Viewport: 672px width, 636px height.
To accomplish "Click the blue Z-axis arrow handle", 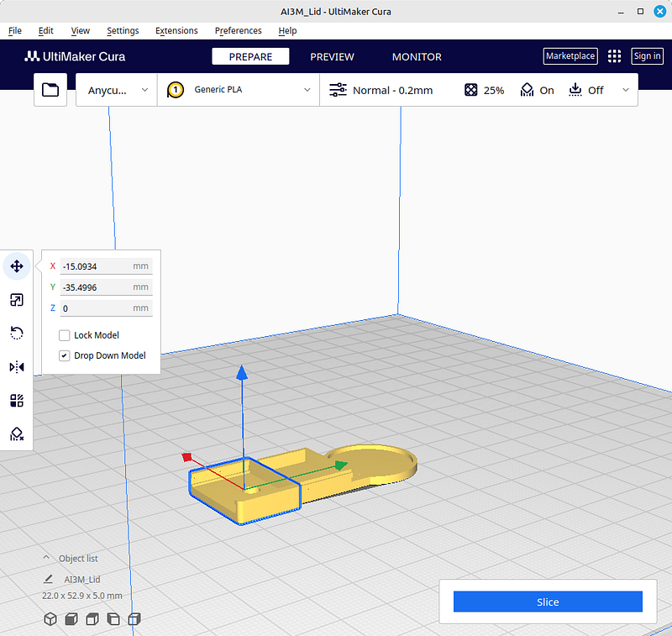I will click(242, 372).
